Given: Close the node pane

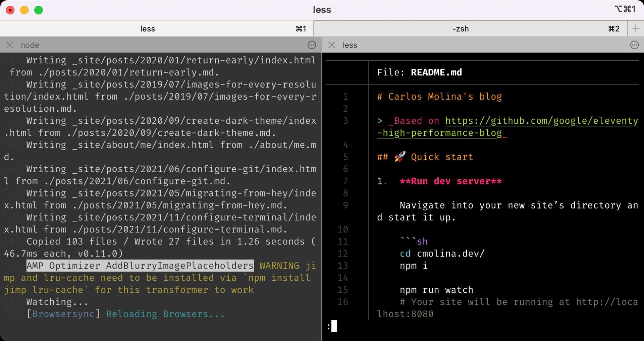Looking at the screenshot, I should point(10,45).
